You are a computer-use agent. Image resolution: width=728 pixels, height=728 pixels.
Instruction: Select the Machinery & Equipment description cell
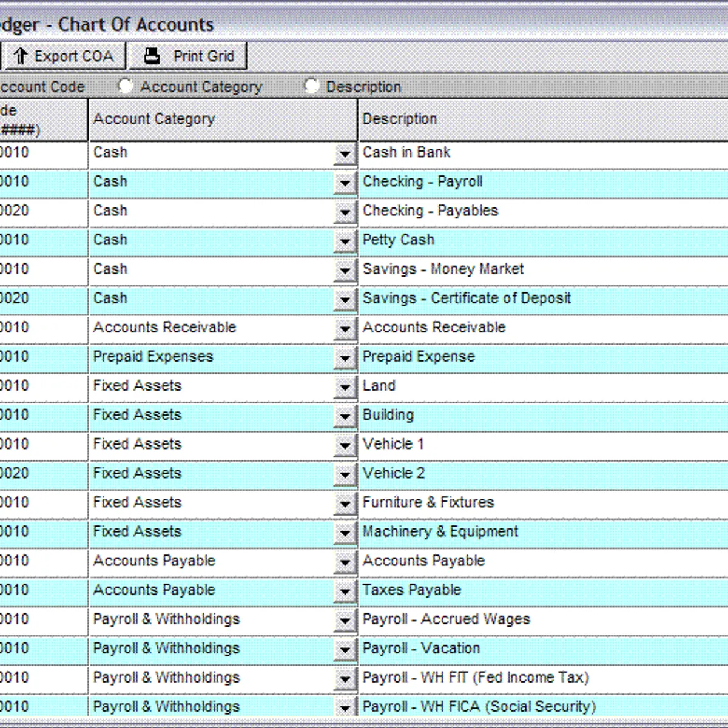click(x=543, y=532)
